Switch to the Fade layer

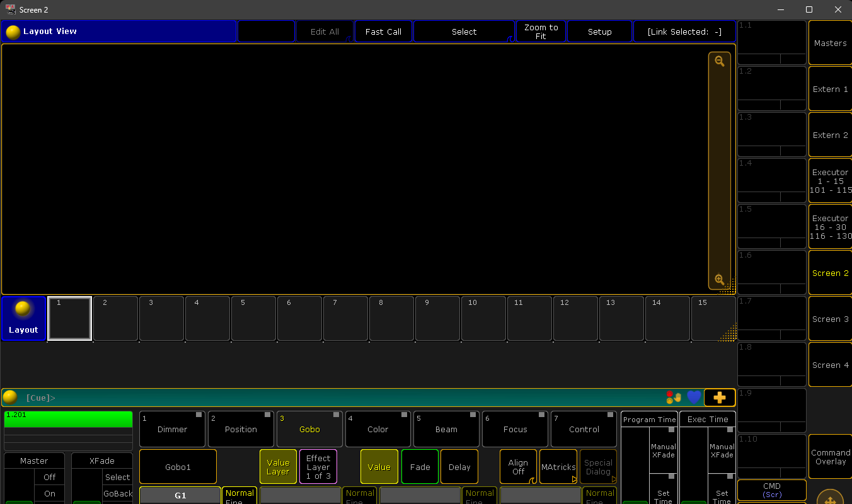tap(420, 467)
